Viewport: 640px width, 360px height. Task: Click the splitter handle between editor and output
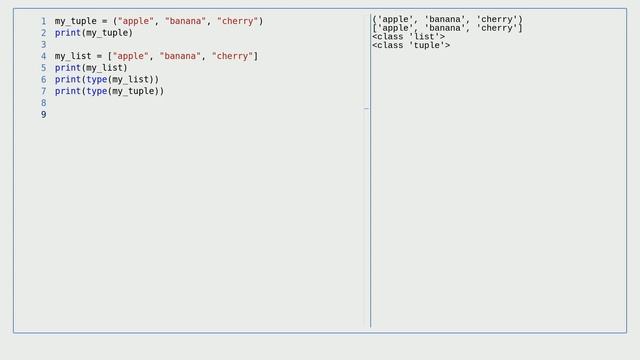366,109
